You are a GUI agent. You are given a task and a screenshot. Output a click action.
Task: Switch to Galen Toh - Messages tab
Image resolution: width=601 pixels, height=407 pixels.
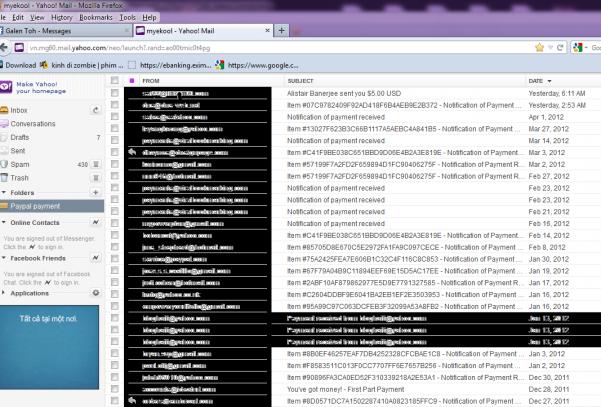(65, 31)
